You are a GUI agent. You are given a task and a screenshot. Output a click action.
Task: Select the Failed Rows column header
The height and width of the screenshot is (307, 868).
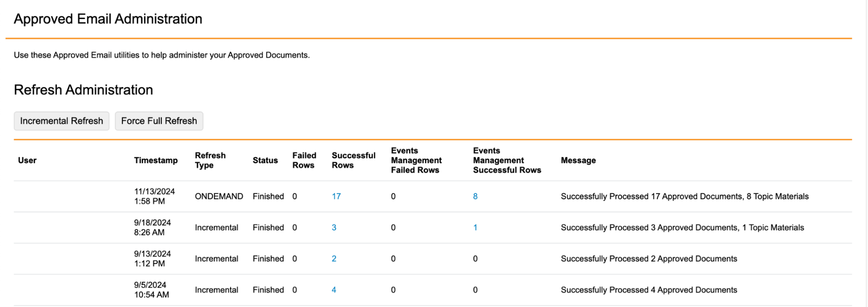click(x=304, y=160)
